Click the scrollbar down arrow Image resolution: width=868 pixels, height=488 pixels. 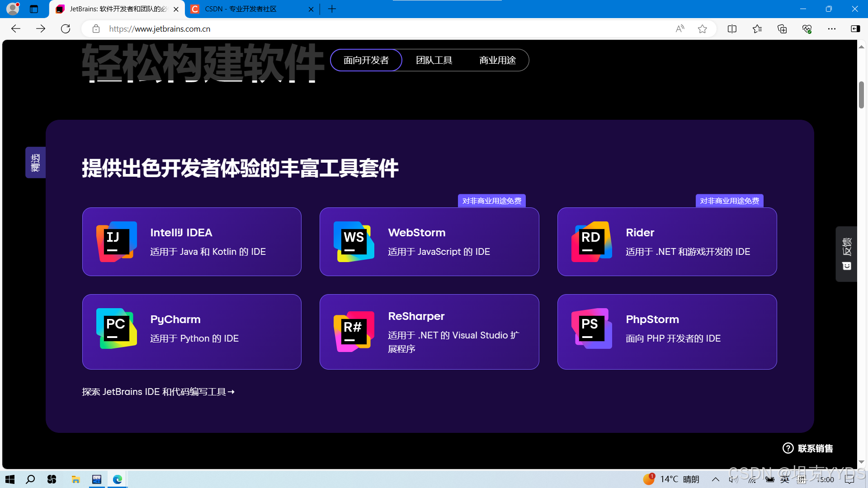[x=862, y=462]
